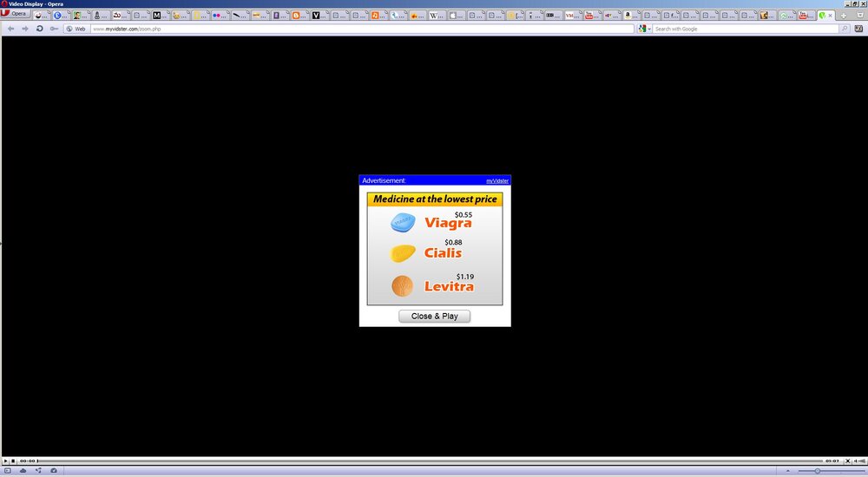Click the video seek bar

click(x=431, y=461)
